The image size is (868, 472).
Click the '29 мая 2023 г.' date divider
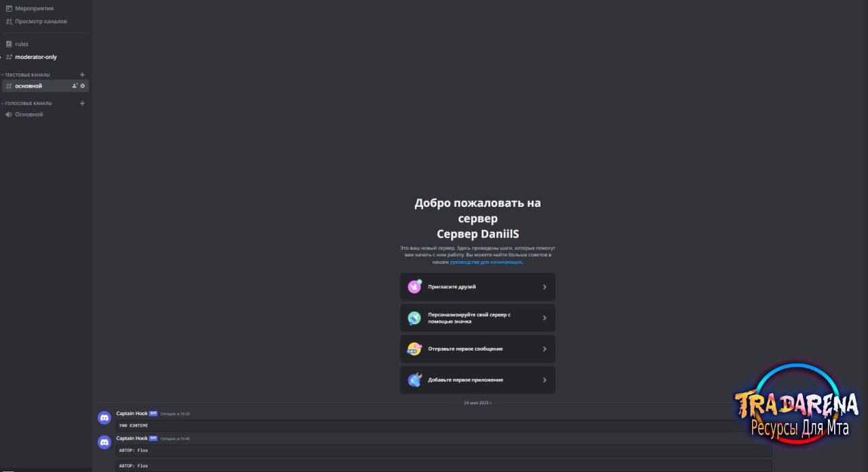pos(478,403)
